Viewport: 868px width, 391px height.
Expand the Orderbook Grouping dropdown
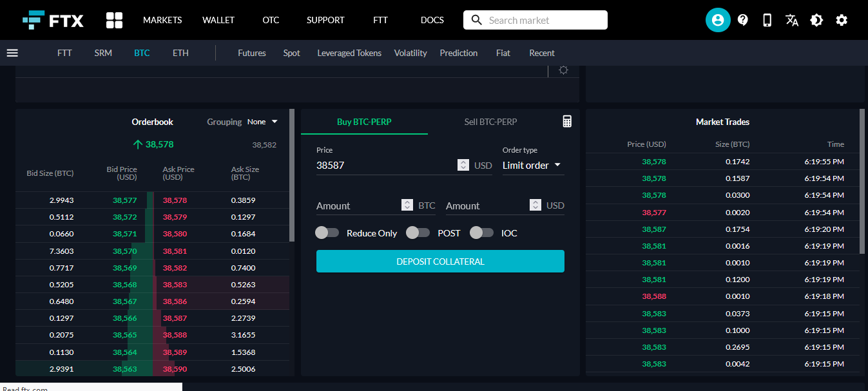click(x=262, y=122)
